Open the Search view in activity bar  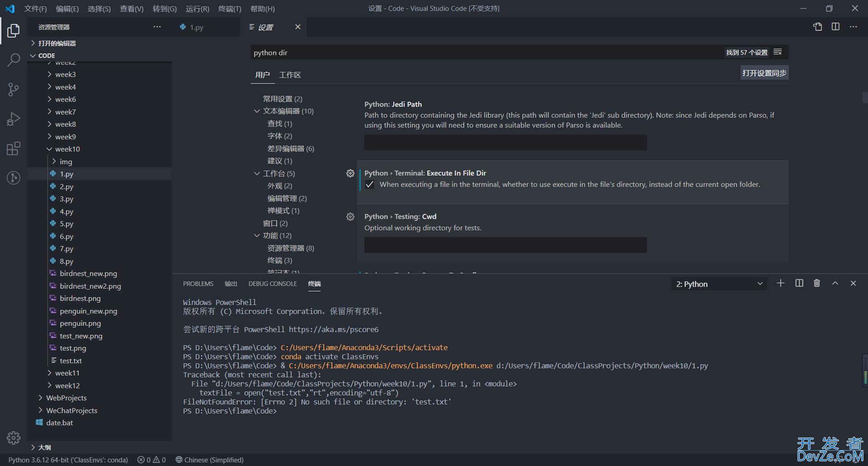tap(14, 60)
